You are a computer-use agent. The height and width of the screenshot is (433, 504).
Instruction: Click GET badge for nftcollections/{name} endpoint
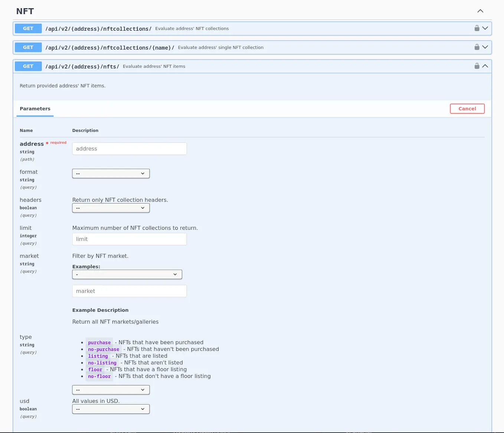point(28,48)
